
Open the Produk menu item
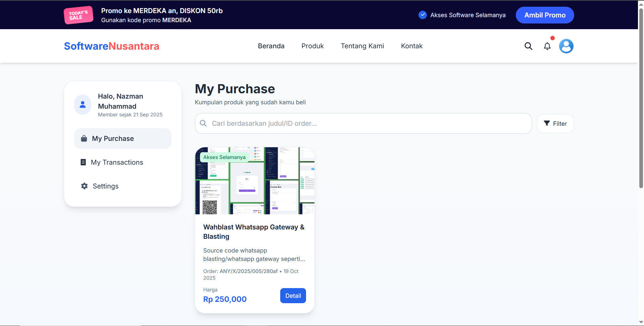(312, 46)
